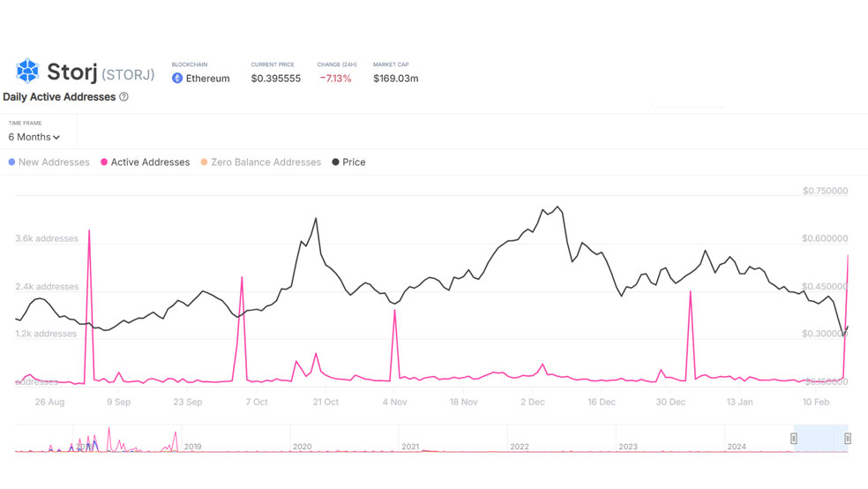868x489 pixels.
Task: Click 2020 on the navigator timeline
Action: point(303,447)
